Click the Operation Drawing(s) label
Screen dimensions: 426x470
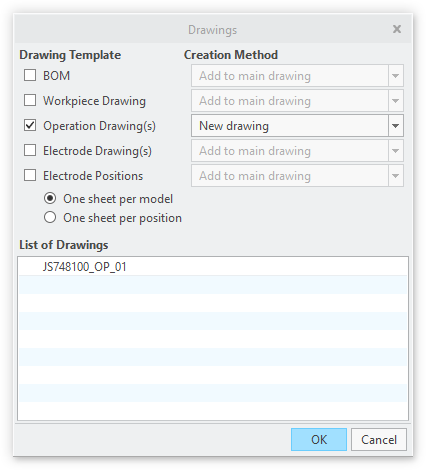99,126
